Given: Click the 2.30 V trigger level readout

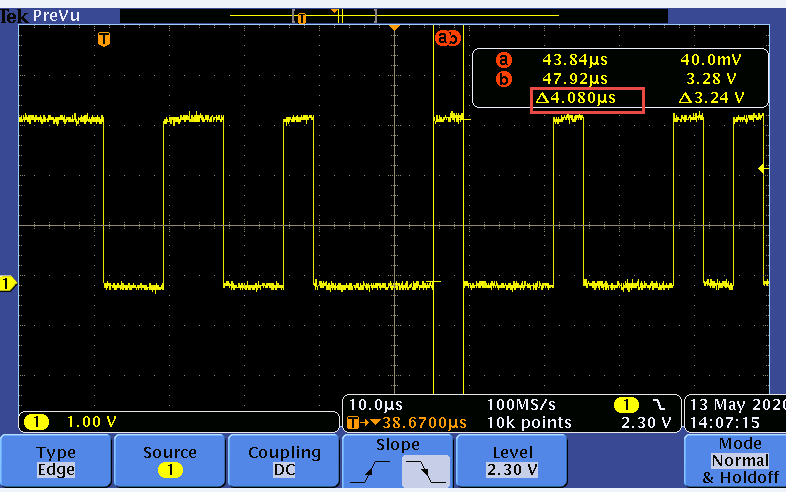Looking at the screenshot, I should (646, 423).
